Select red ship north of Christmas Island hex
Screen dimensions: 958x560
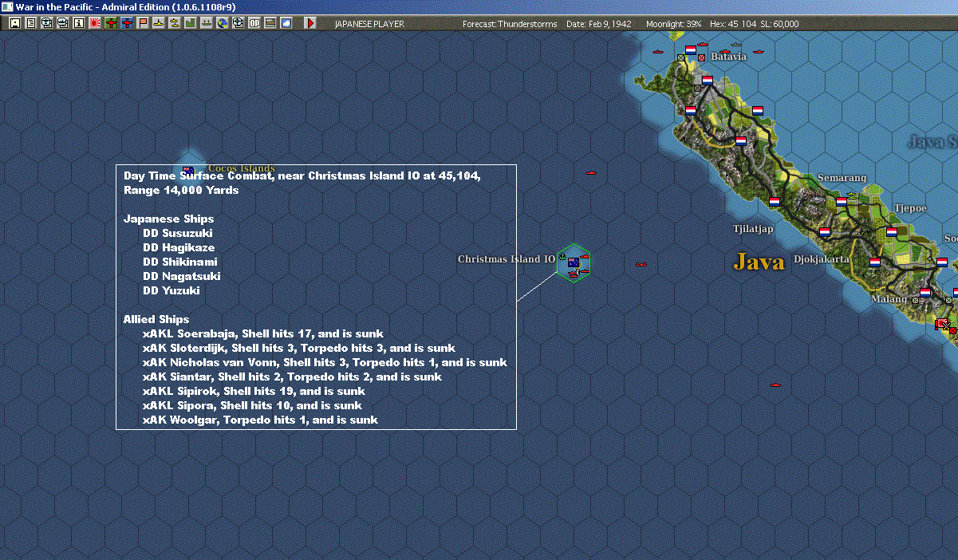590,172
